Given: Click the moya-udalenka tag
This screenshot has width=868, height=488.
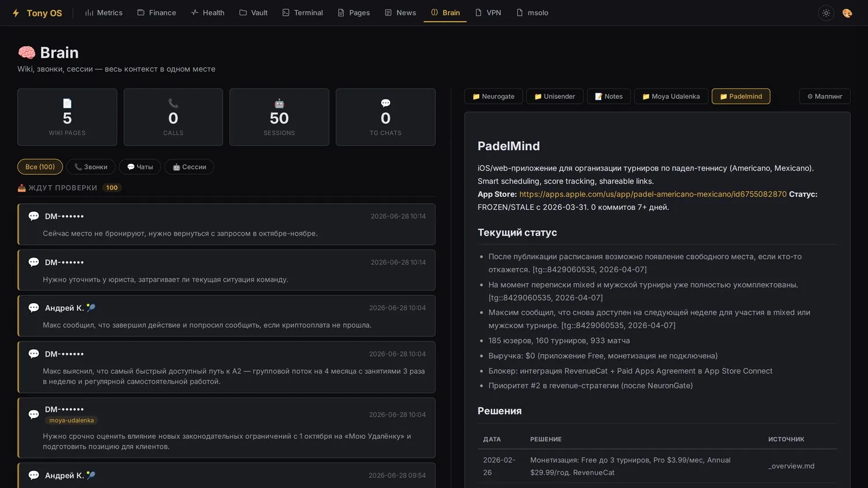Looking at the screenshot, I should click(71, 420).
